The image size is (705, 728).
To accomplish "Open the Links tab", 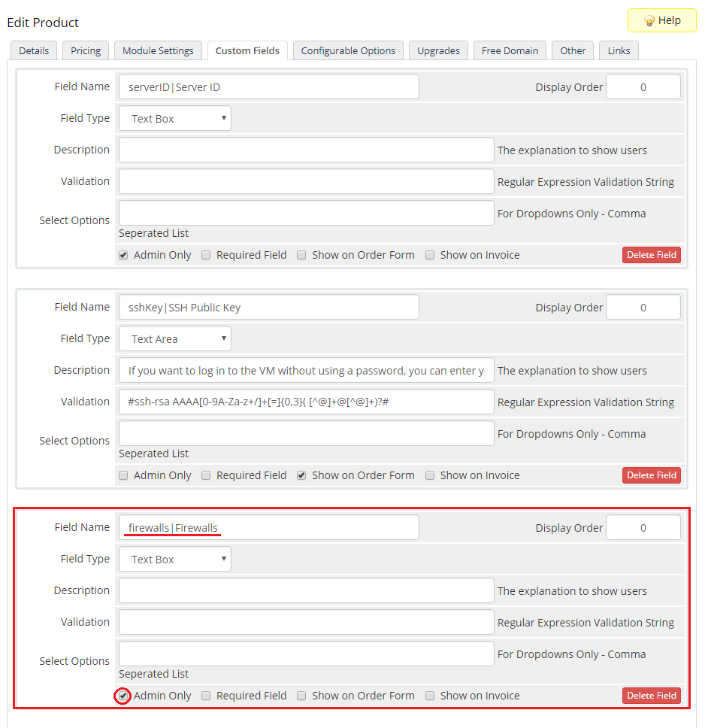I will (x=619, y=50).
